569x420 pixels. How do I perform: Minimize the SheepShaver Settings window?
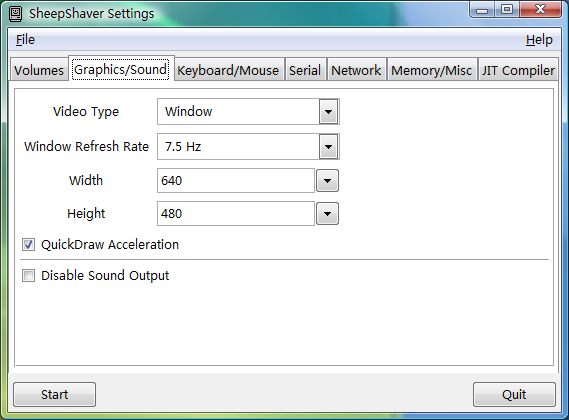pyautogui.click(x=482, y=9)
